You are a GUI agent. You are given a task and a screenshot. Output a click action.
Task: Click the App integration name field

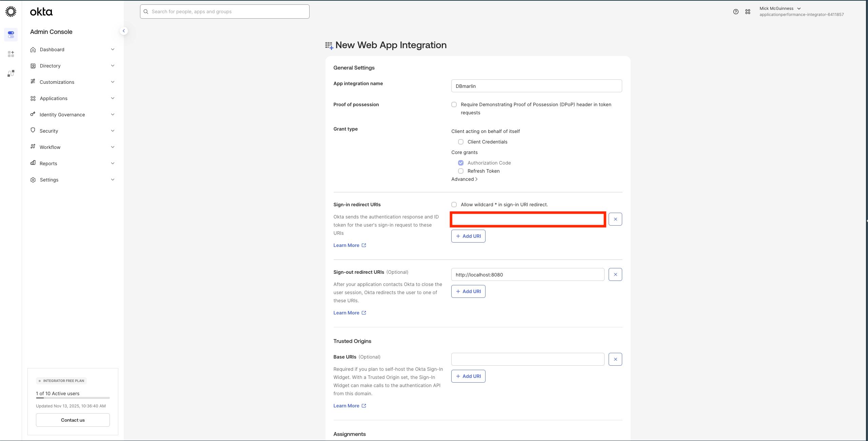[536, 86]
